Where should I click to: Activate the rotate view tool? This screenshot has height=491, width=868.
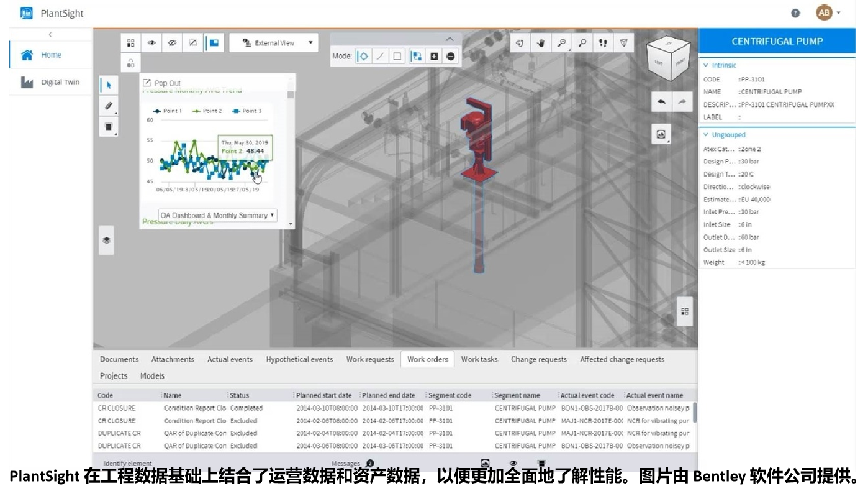[x=520, y=43]
